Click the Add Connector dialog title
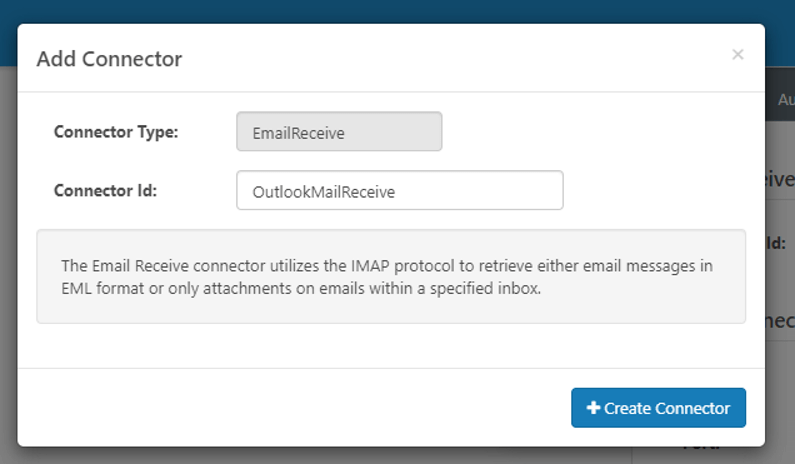This screenshot has width=796, height=464. 109,59
